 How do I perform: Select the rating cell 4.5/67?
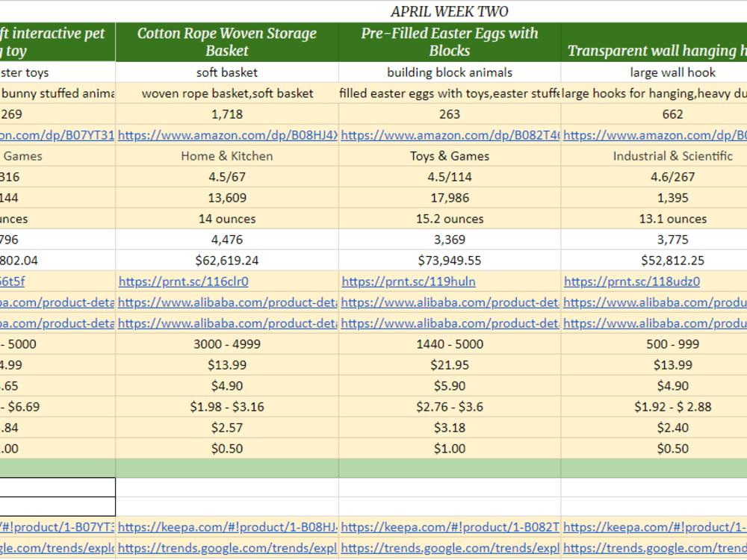click(227, 177)
